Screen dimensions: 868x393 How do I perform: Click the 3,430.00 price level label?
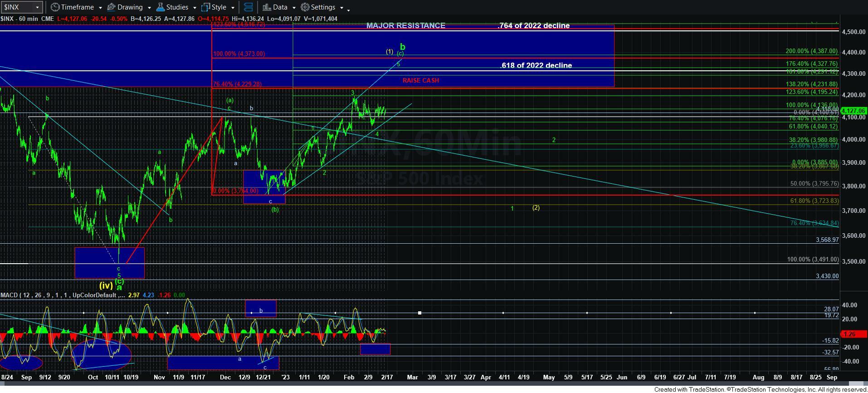pos(827,276)
